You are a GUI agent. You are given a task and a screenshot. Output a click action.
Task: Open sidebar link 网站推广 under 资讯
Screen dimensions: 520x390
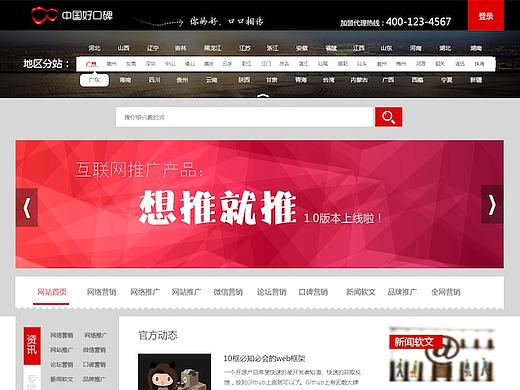point(62,350)
